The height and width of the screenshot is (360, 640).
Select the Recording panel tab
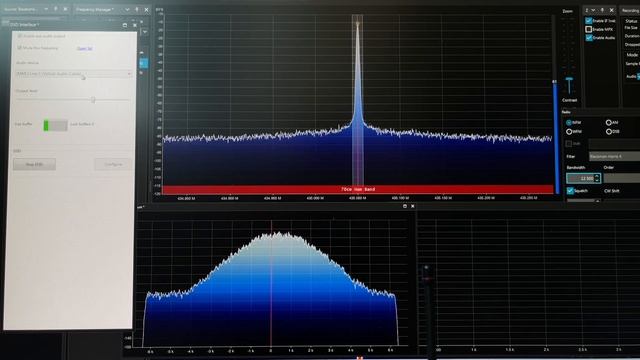click(x=630, y=10)
